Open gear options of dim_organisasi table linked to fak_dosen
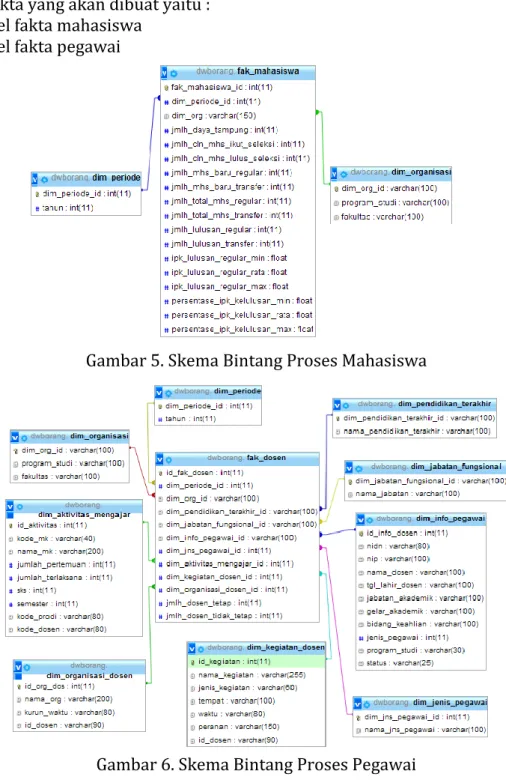The image size is (506, 780). coord(24,438)
